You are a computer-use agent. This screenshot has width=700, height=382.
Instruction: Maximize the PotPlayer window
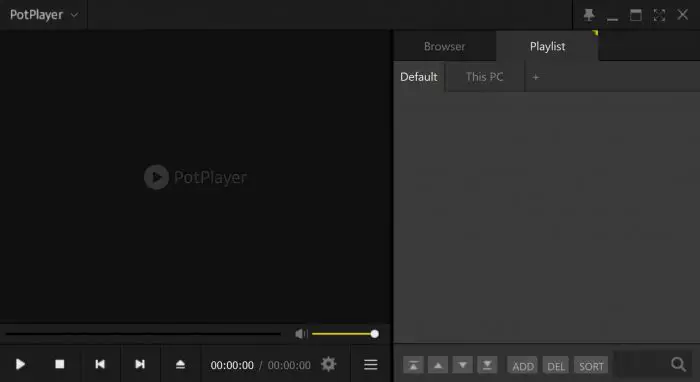636,15
